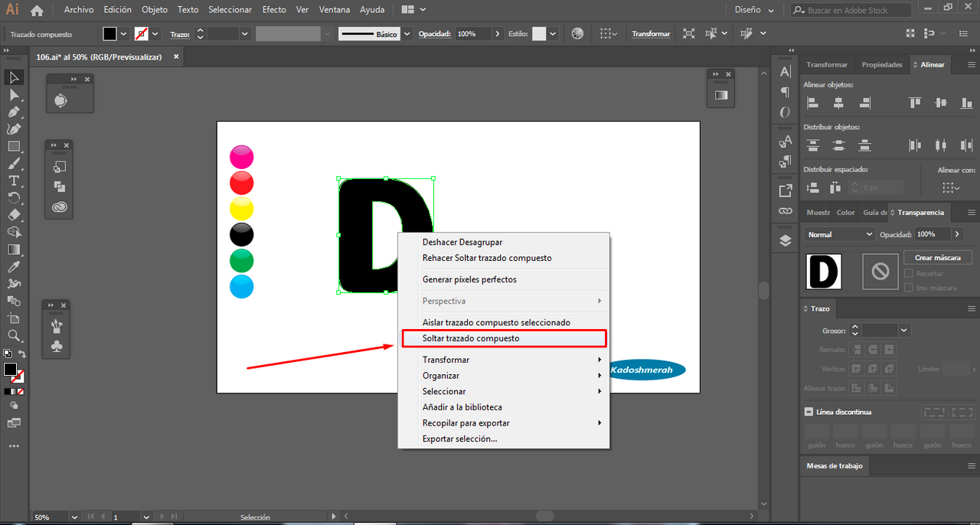Select the Eraser tool
The image size is (980, 525).
(x=14, y=215)
